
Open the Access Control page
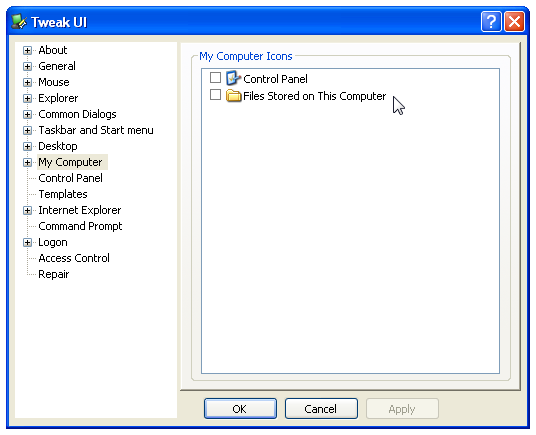click(x=74, y=258)
